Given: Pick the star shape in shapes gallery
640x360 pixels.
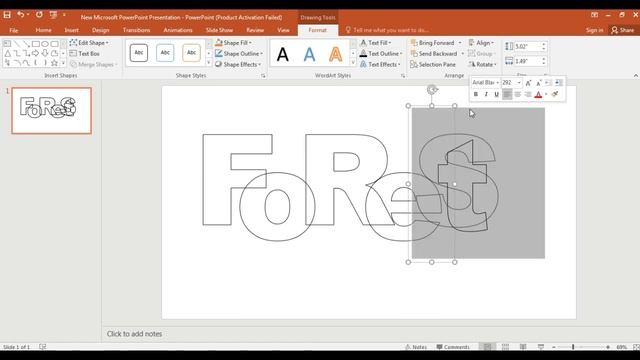Looking at the screenshot, I should (54, 63).
